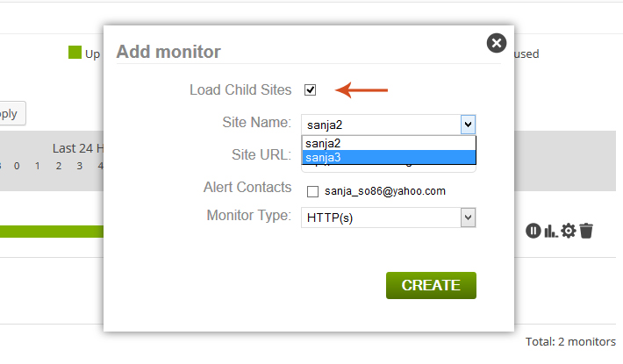623x364 pixels.
Task: Click the Add monitor dialog title
Action: [168, 52]
